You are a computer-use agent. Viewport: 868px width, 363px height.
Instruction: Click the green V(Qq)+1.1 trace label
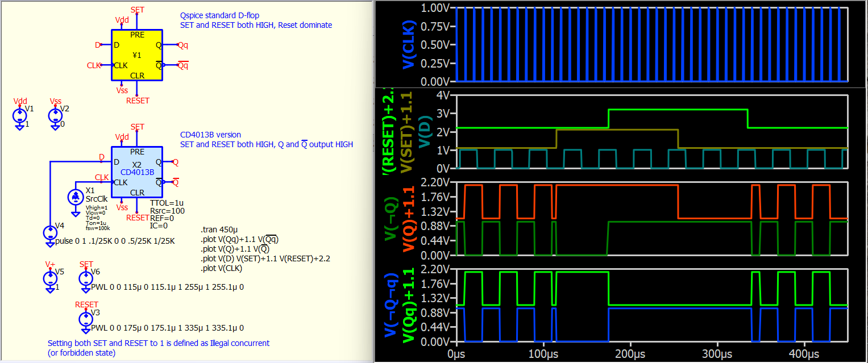click(x=407, y=306)
